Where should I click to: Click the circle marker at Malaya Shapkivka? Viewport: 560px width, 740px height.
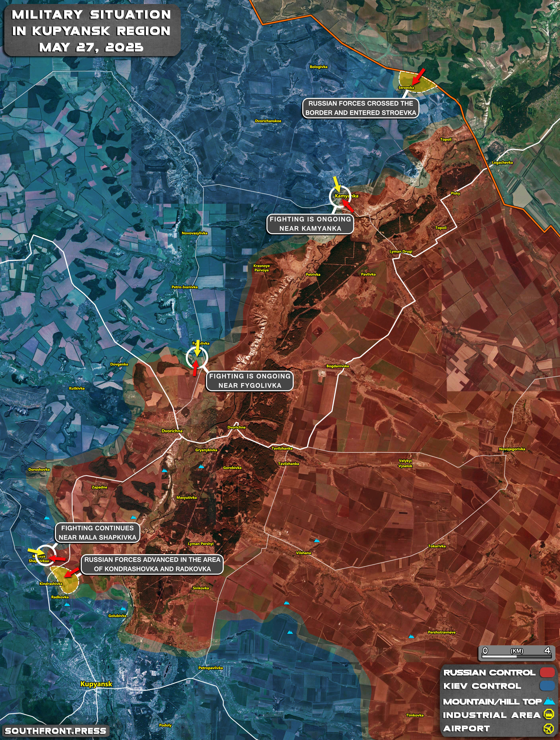click(x=45, y=555)
